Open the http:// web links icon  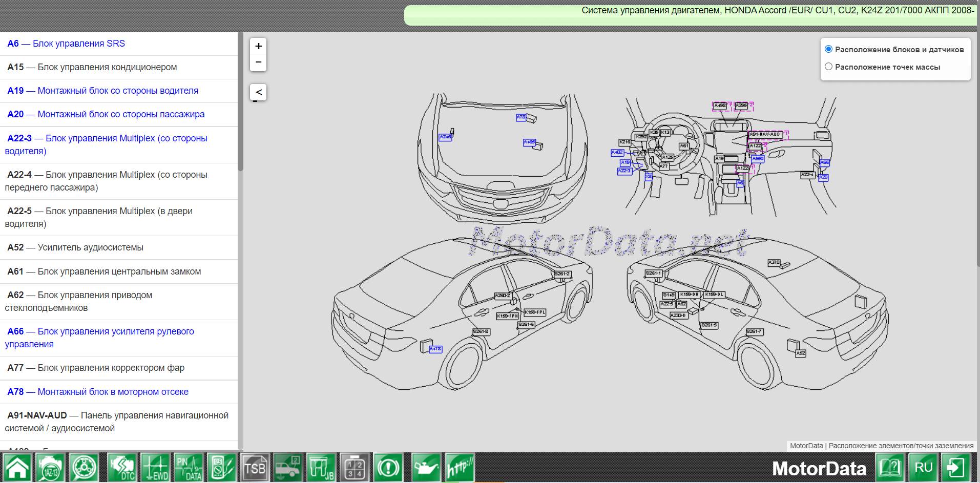460,468
